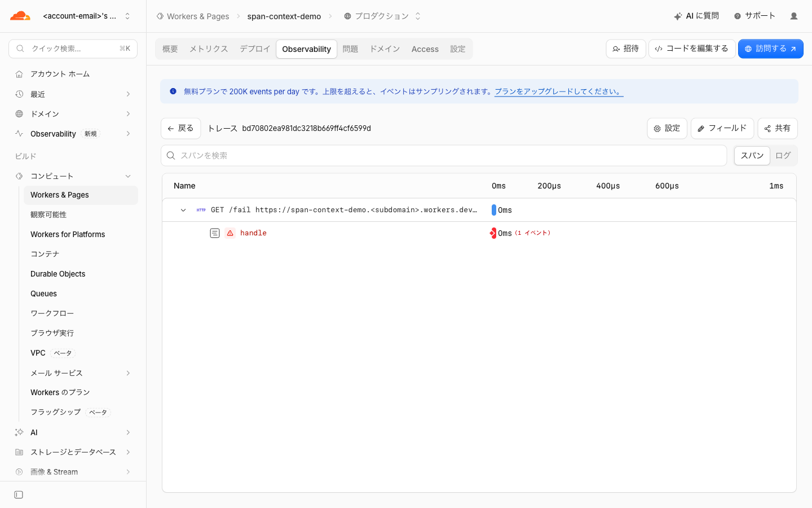Click the blue span bar for GET /fail

pyautogui.click(x=494, y=210)
